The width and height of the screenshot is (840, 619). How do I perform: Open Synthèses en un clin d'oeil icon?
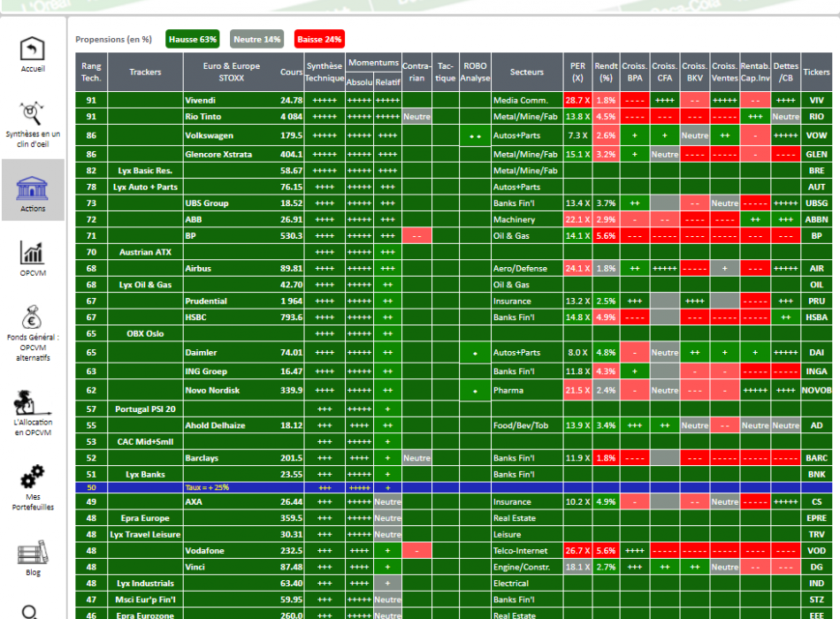(x=32, y=113)
